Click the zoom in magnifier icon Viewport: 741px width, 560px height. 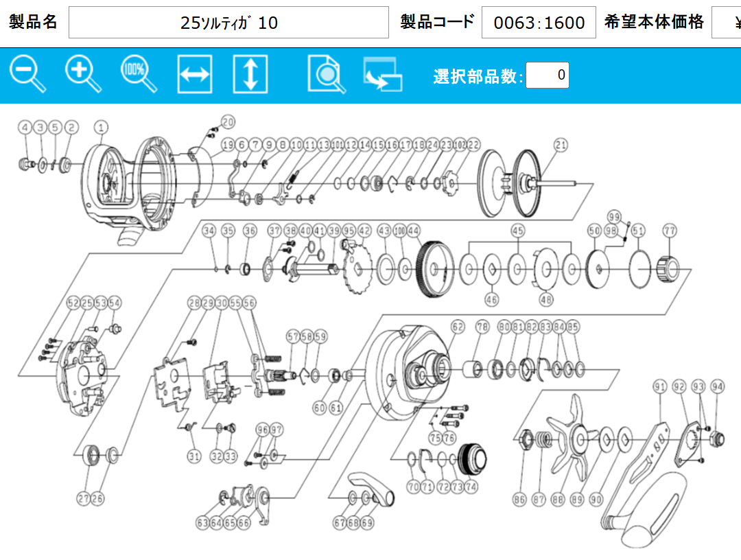pos(83,74)
